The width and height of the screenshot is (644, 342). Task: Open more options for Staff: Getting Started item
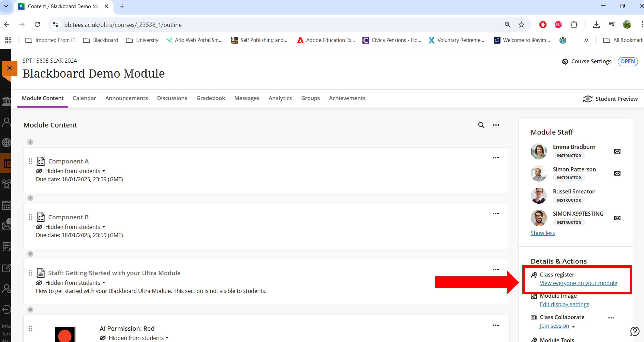pos(495,269)
